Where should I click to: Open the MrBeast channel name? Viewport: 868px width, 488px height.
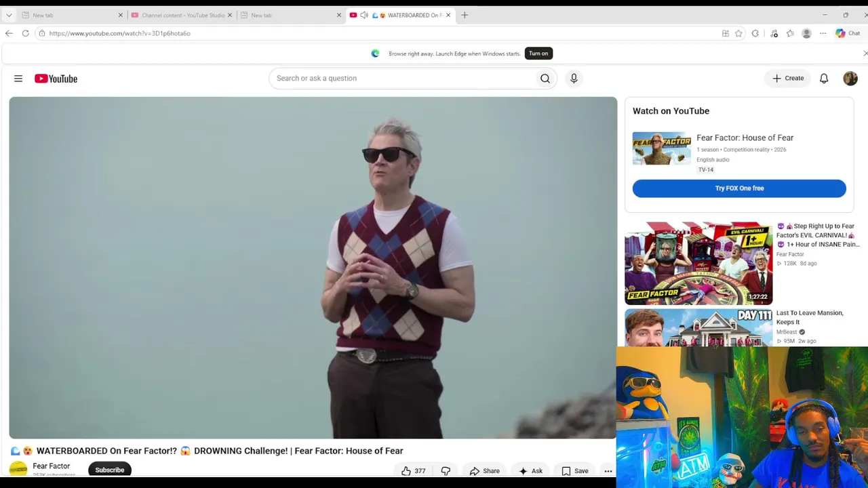[787, 332]
